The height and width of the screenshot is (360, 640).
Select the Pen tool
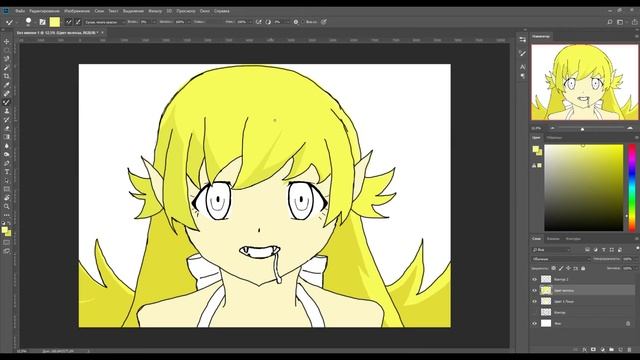[x=7, y=163]
